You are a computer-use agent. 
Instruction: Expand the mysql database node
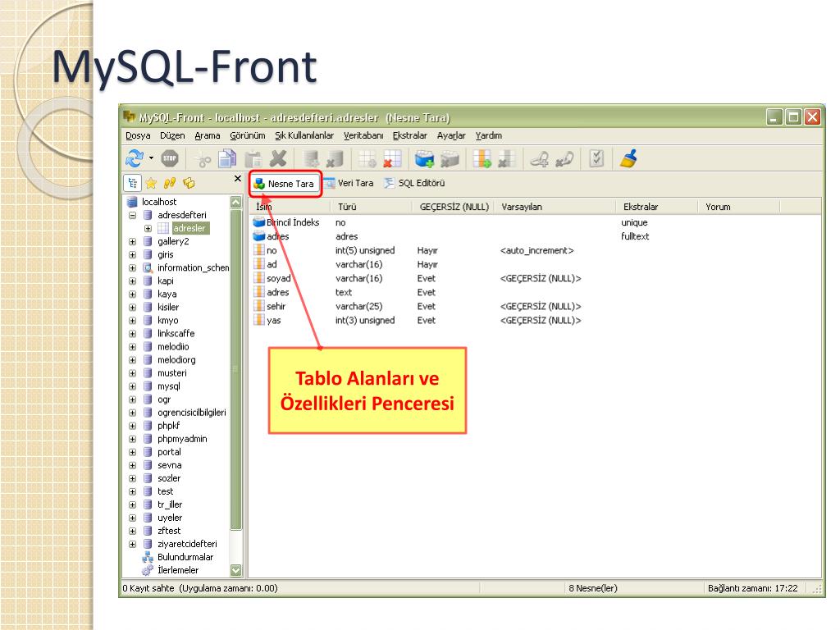pyautogui.click(x=132, y=386)
